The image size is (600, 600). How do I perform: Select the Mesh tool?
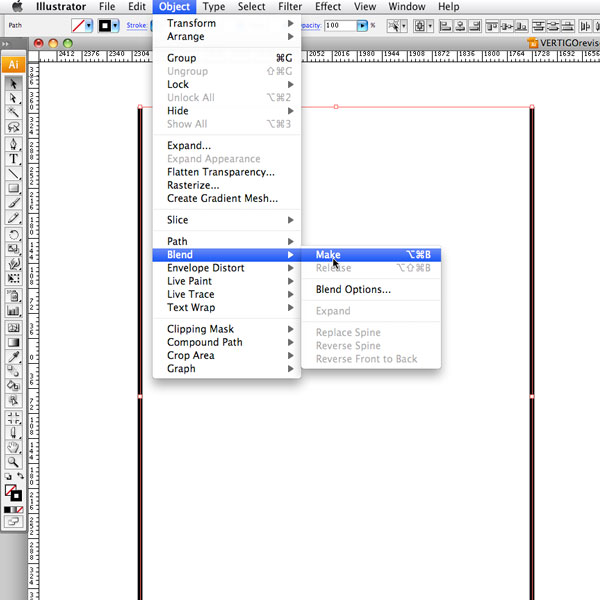pos(13,328)
